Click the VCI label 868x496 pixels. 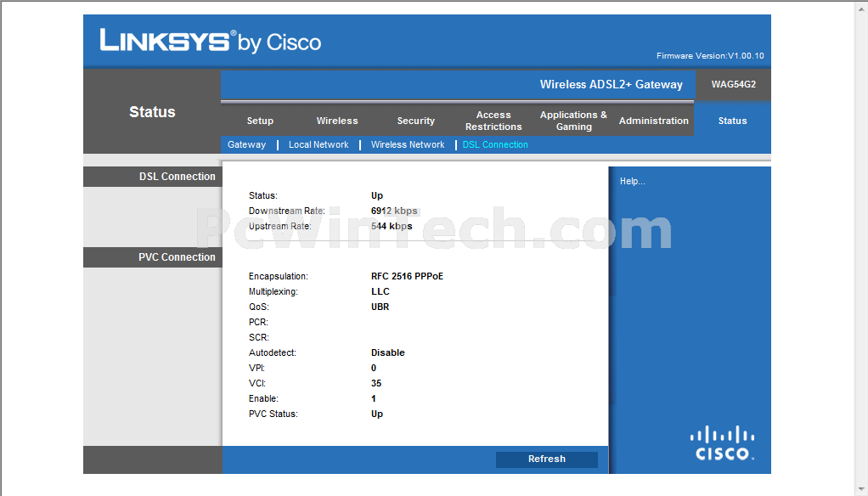tap(256, 383)
